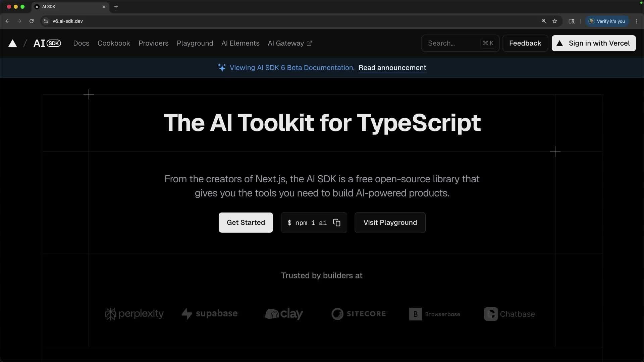Click the Sitecore logo
The width and height of the screenshot is (644, 362).
pyautogui.click(x=359, y=314)
